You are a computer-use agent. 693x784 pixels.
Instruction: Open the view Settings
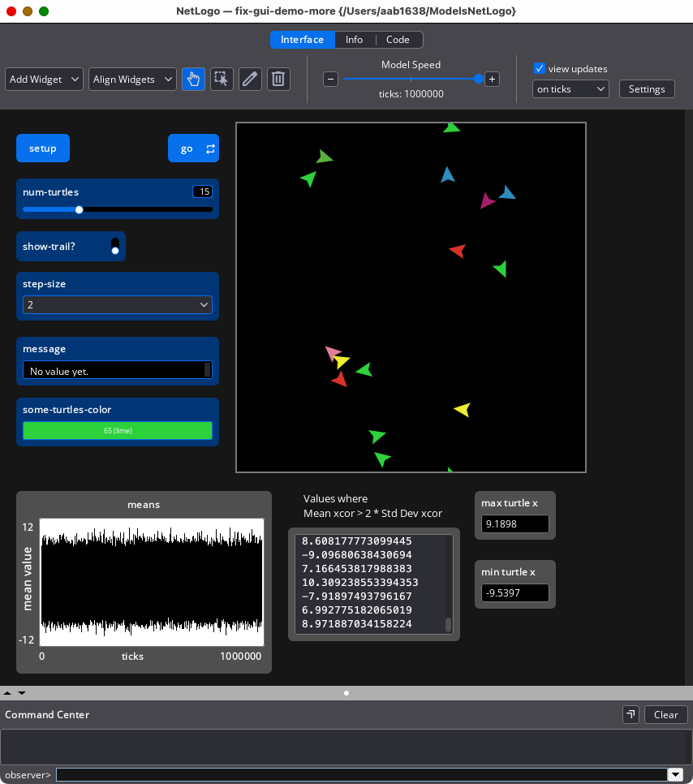pos(647,89)
